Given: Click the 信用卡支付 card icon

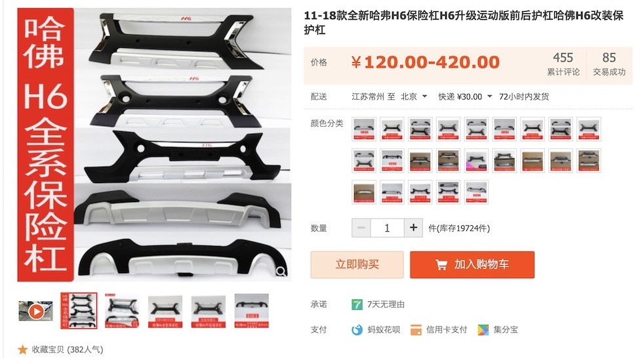Looking at the screenshot, I should pos(416,329).
